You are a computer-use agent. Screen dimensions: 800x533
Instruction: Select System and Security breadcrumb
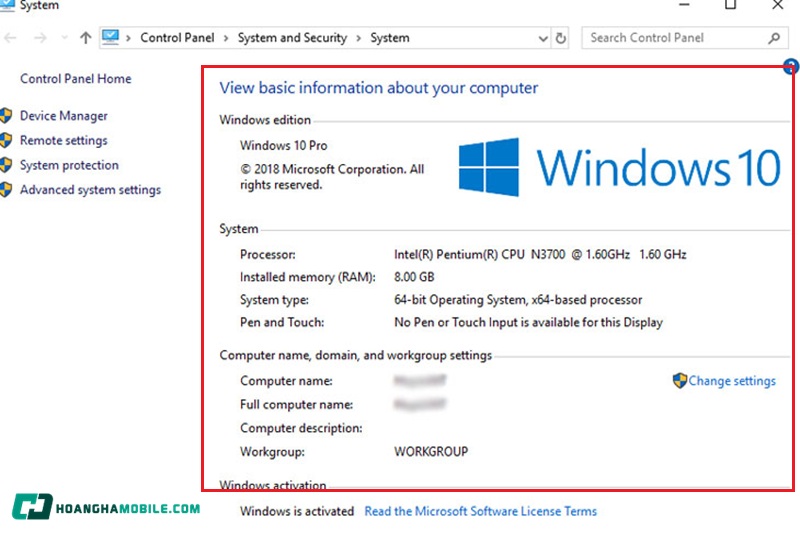coord(292,38)
